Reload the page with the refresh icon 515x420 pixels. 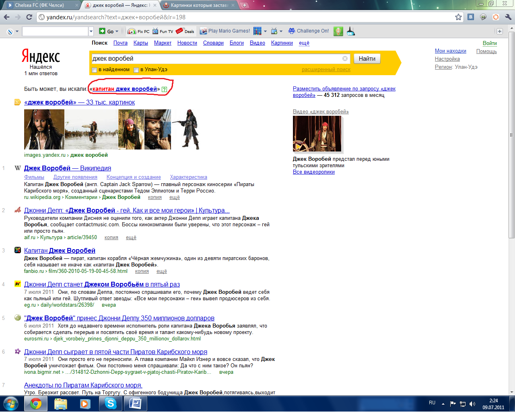(x=29, y=17)
